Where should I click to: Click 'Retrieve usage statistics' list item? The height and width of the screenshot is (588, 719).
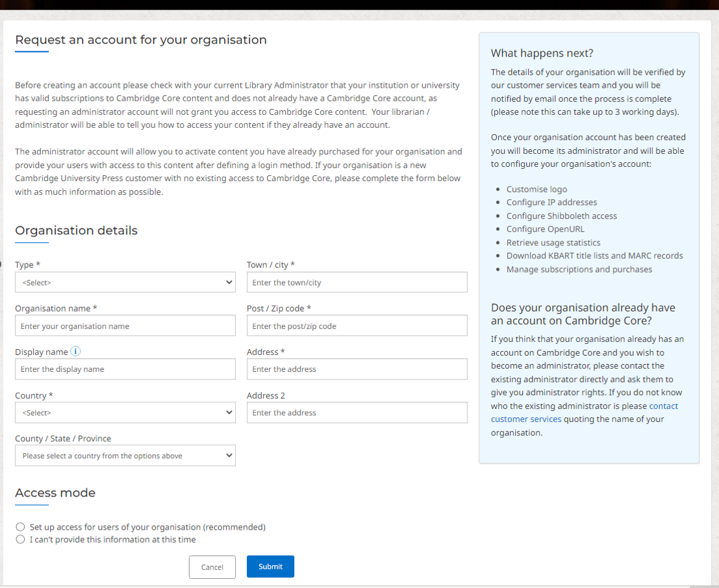[553, 243]
